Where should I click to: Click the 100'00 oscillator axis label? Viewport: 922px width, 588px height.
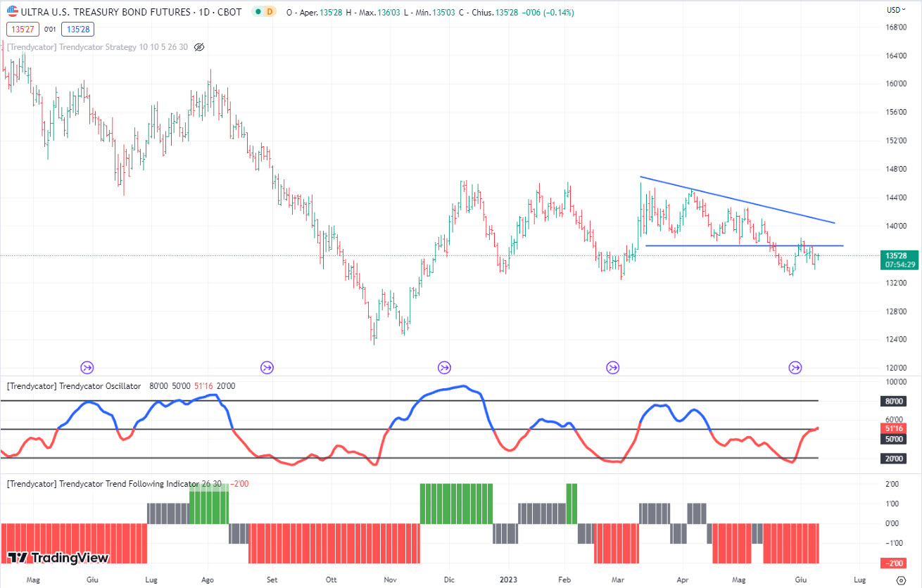[x=896, y=382]
